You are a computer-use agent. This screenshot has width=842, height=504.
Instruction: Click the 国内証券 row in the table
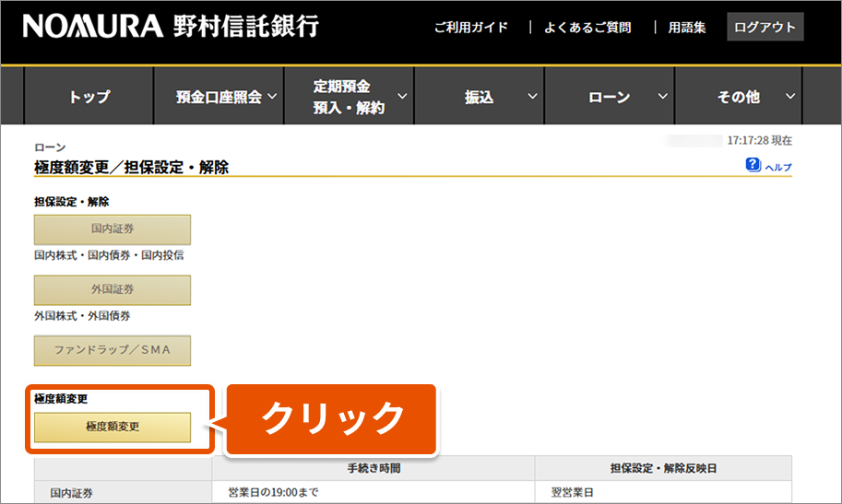pos(72,493)
